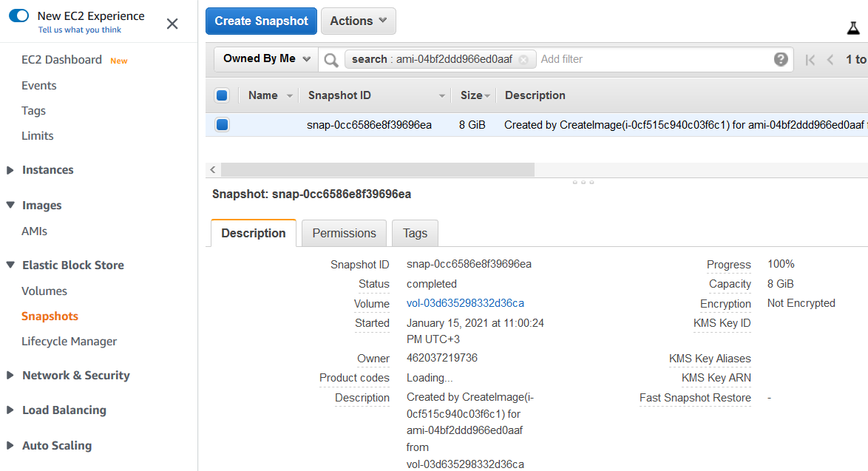Image resolution: width=868 pixels, height=471 pixels.
Task: Open Volumes under Elastic Block Store
Action: point(44,291)
